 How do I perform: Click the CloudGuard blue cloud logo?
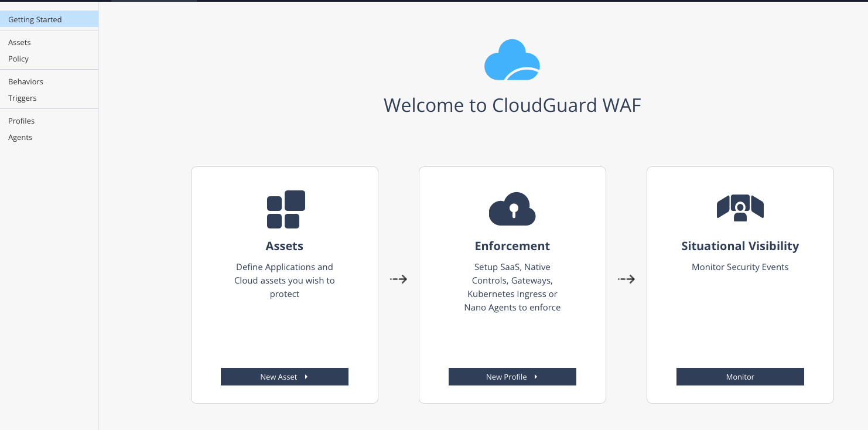tap(512, 60)
